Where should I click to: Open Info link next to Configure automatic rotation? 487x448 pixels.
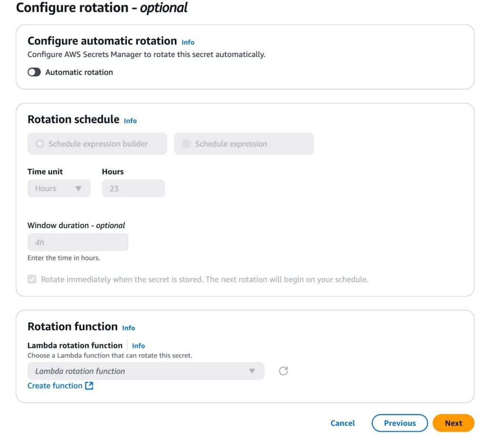tap(188, 42)
